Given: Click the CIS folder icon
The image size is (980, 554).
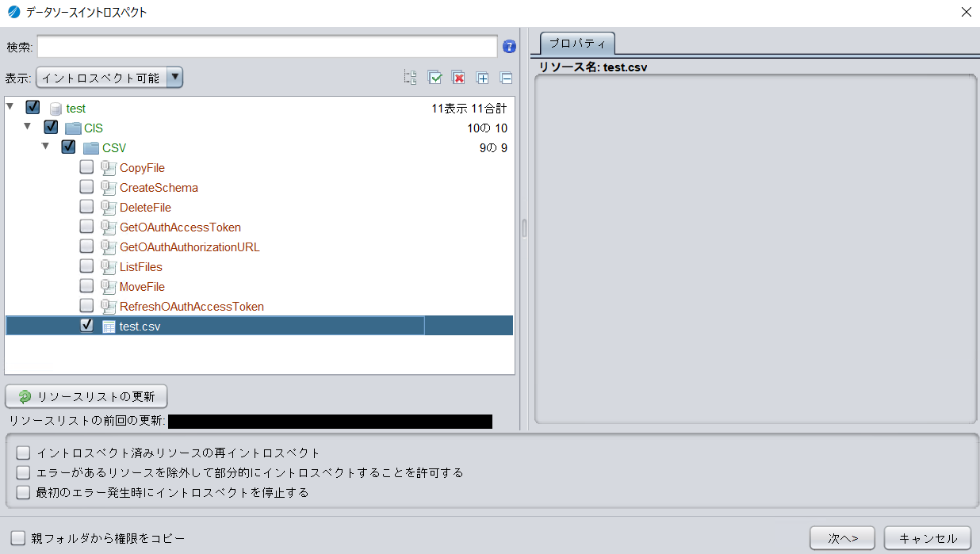Looking at the screenshot, I should click(73, 128).
